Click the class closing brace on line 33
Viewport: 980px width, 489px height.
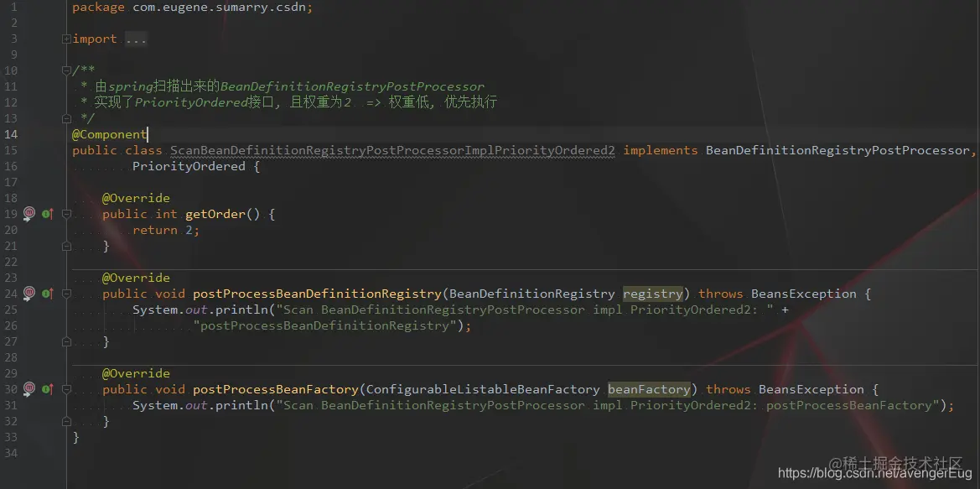click(x=76, y=437)
